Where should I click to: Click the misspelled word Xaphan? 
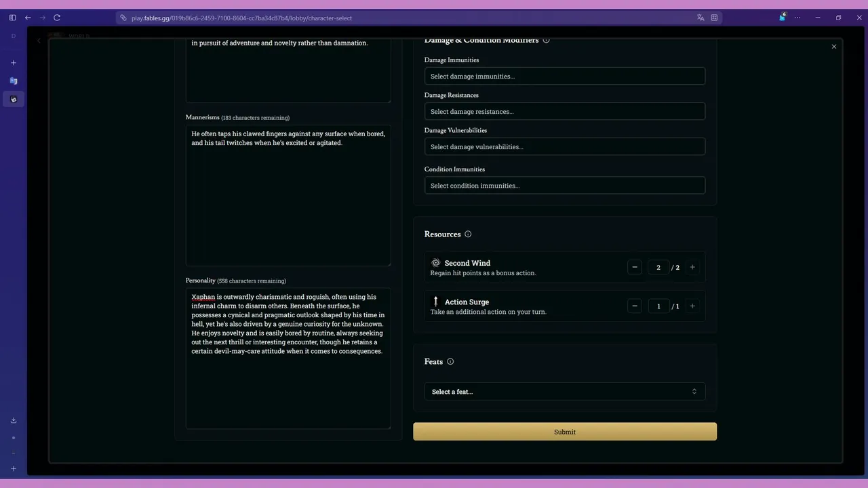click(203, 297)
